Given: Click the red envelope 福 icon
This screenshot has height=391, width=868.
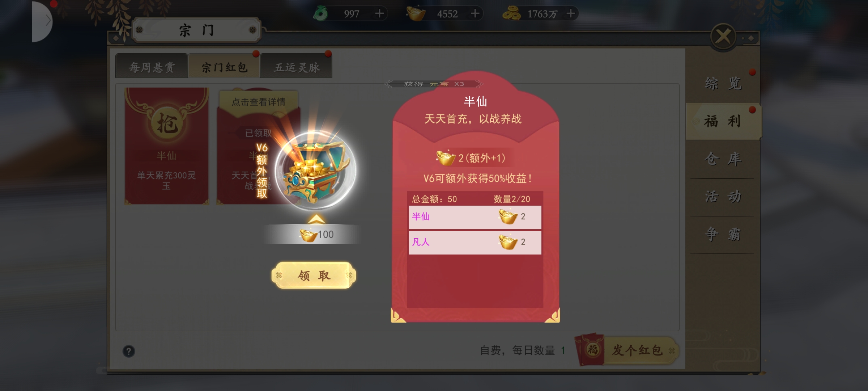Looking at the screenshot, I should click(x=592, y=350).
